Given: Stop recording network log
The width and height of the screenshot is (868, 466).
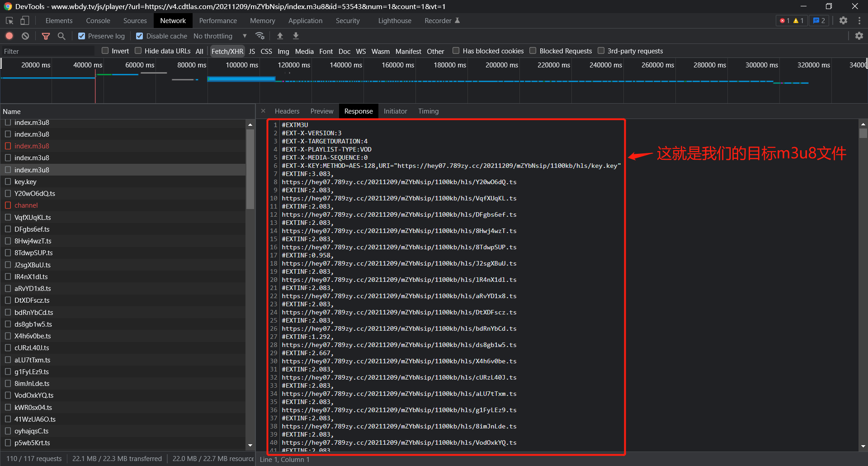Looking at the screenshot, I should point(9,36).
